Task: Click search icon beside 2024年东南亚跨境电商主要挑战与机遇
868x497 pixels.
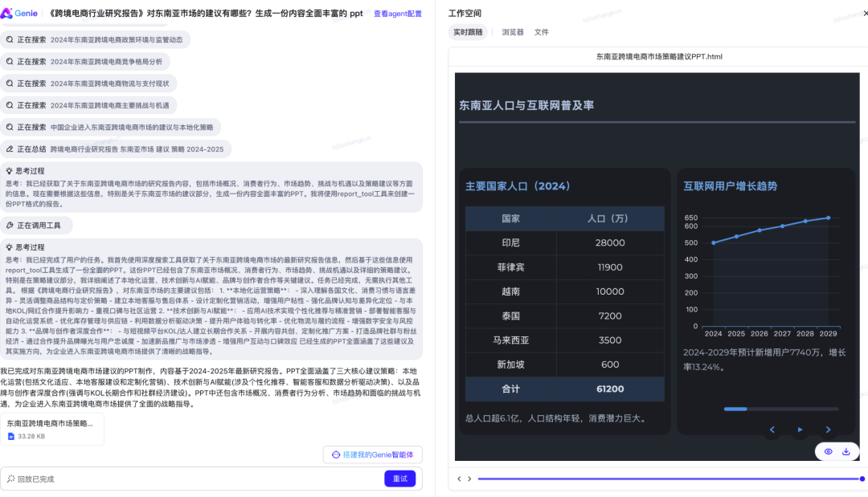Action: point(10,106)
